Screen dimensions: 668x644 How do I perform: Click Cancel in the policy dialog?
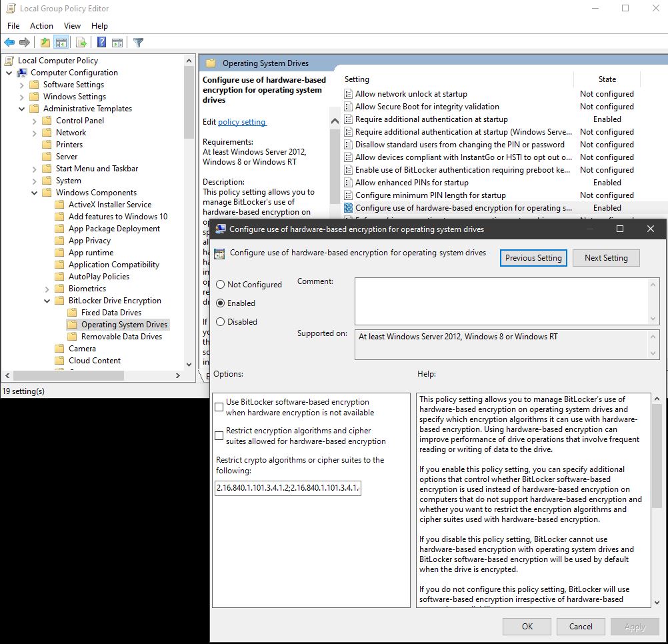(581, 627)
